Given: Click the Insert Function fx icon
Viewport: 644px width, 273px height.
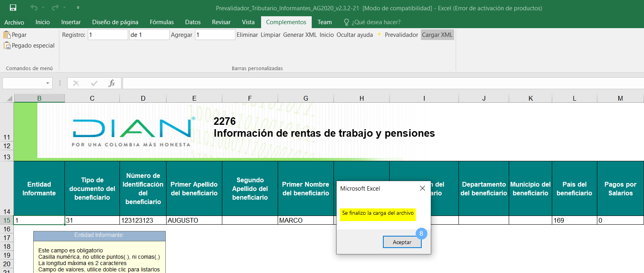Looking at the screenshot, I should click(x=112, y=83).
